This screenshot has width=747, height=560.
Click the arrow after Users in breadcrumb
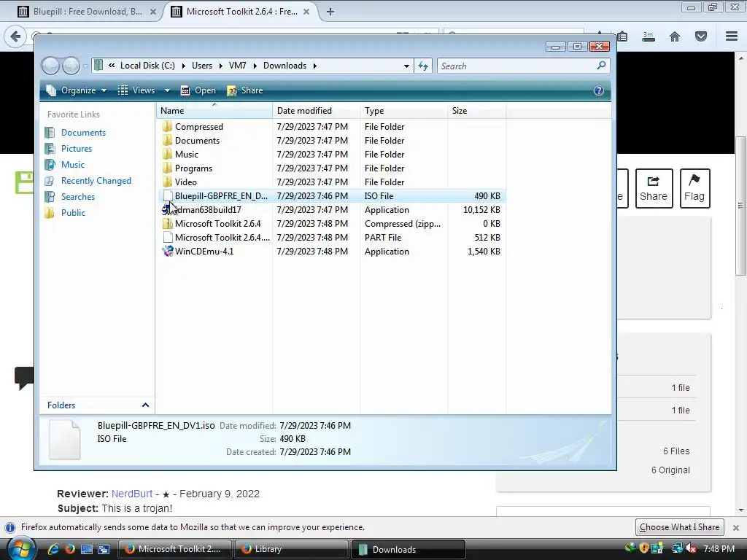pyautogui.click(x=220, y=66)
